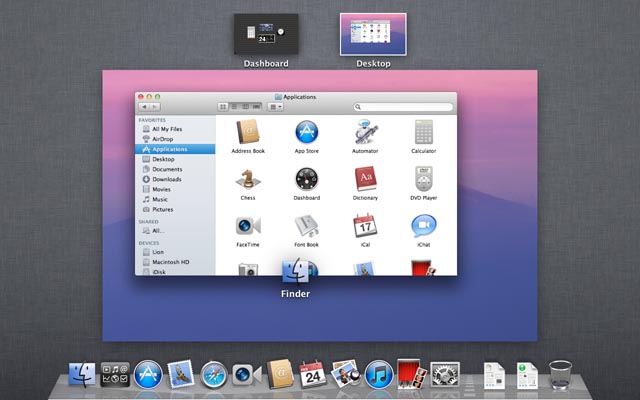Viewport: 640px width, 400px height.
Task: Launch iTunes from the Dock
Action: click(379, 374)
